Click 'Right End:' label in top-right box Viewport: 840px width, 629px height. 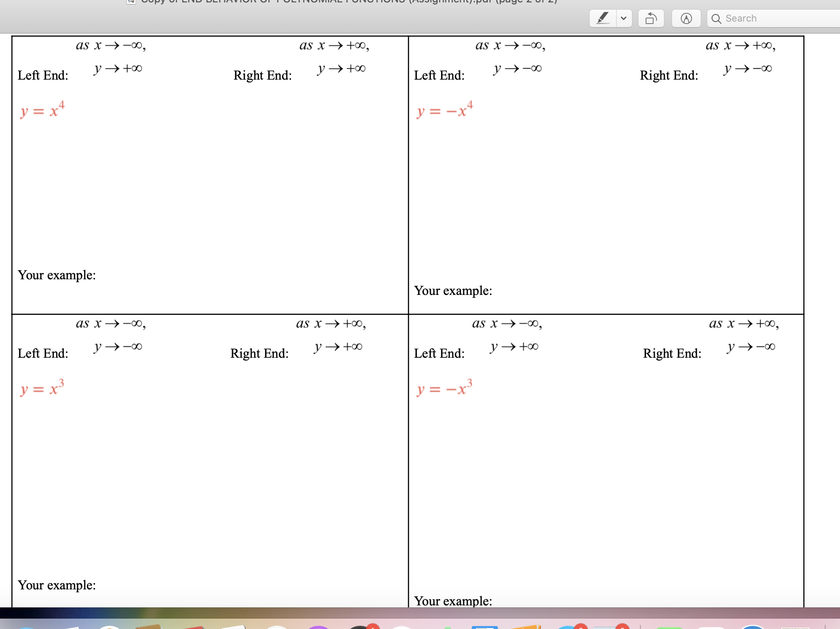pyautogui.click(x=669, y=75)
